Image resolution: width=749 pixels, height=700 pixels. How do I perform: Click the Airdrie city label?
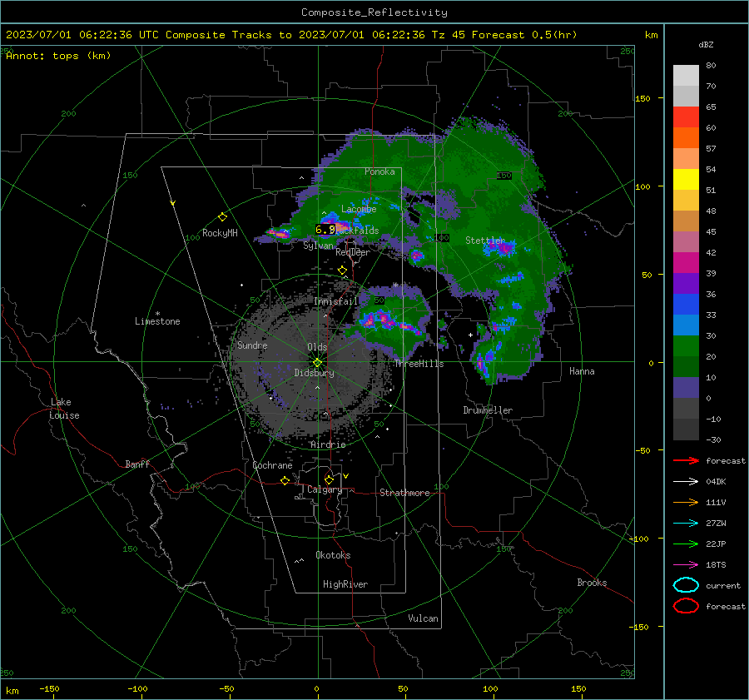click(328, 444)
